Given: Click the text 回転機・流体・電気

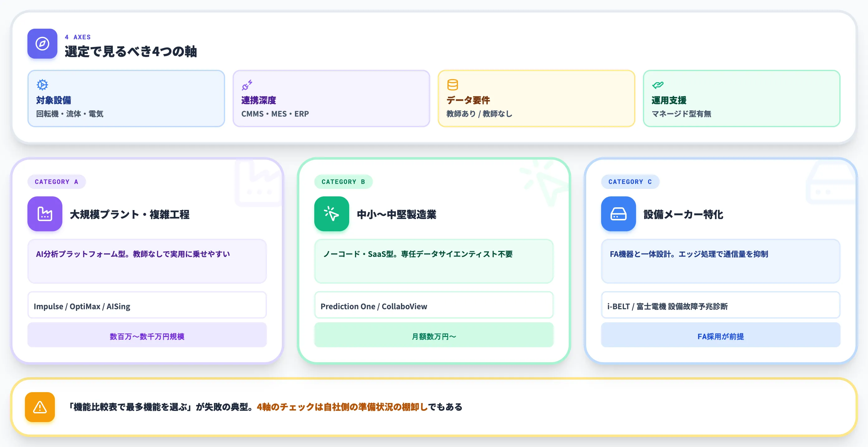Looking at the screenshot, I should (x=70, y=114).
